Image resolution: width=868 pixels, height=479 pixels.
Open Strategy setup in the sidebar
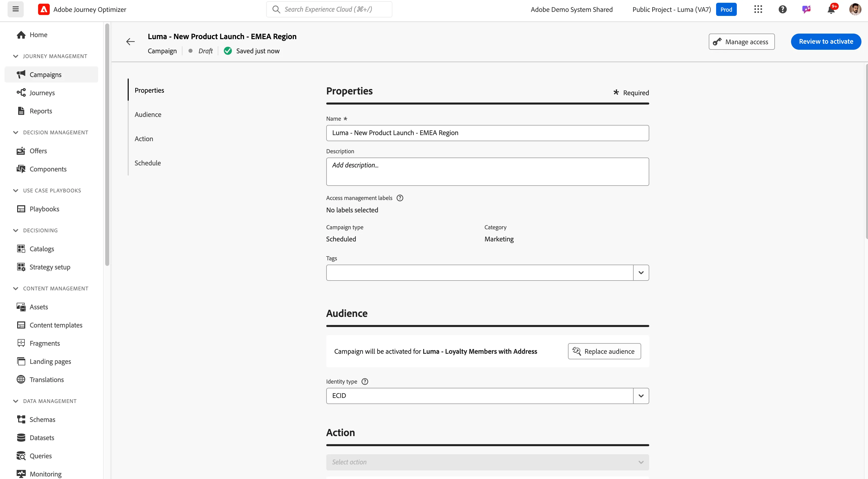click(51, 267)
